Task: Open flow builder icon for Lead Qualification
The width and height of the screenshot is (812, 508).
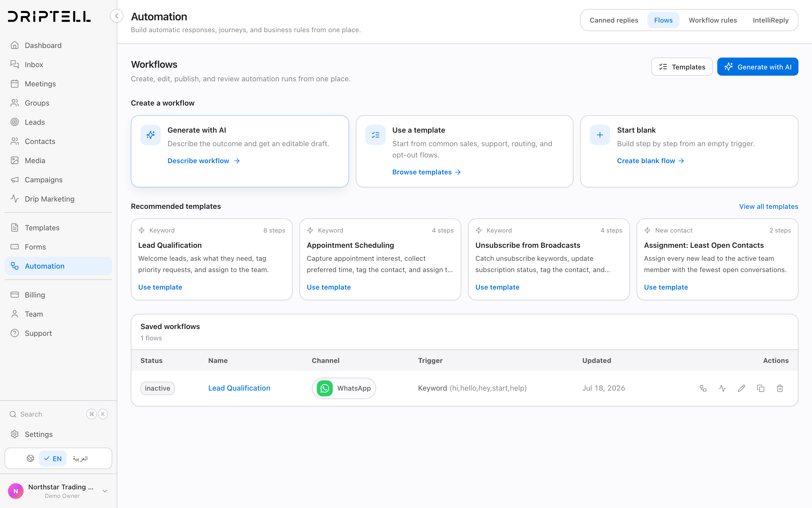Action: tap(703, 388)
